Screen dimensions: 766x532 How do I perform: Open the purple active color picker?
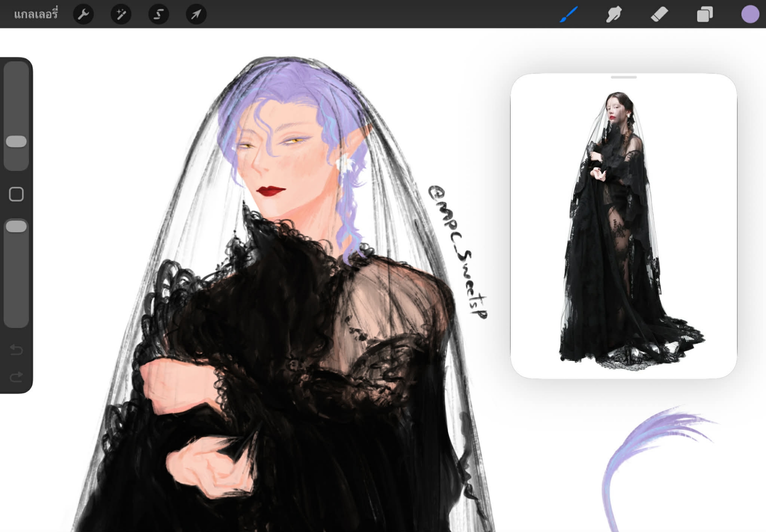(x=750, y=15)
